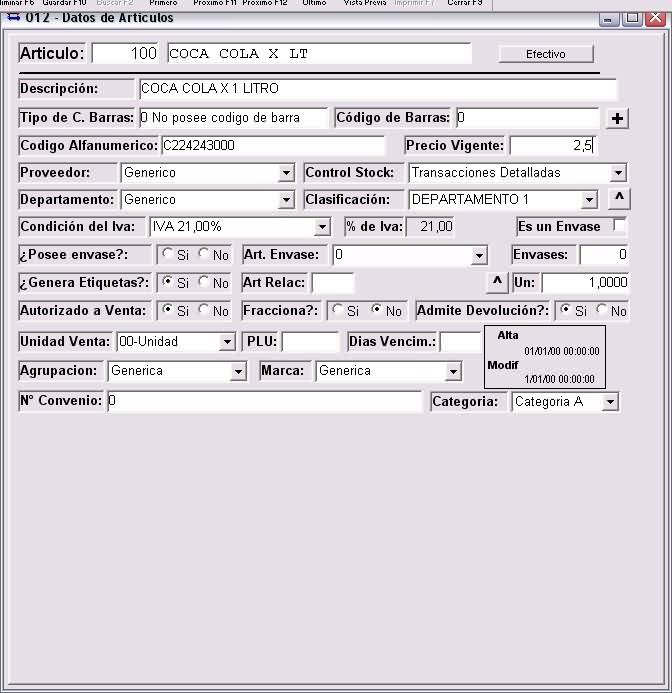
Task: Click the Modif date 1/01/00 00:00:00
Action: point(559,379)
